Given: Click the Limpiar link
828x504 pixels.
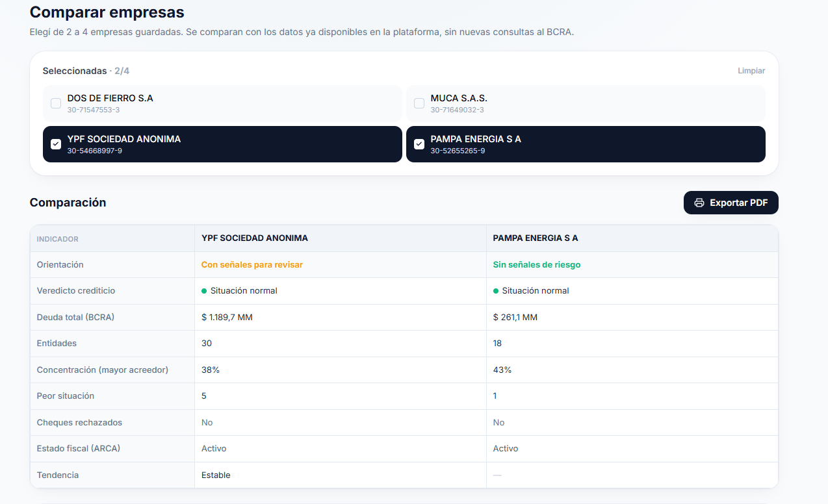Looking at the screenshot, I should [x=751, y=71].
